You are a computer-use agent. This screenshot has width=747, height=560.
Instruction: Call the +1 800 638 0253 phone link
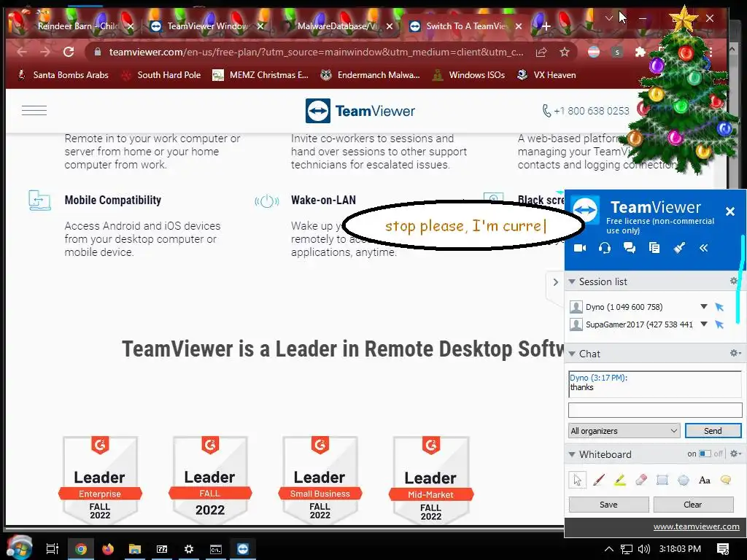click(586, 111)
